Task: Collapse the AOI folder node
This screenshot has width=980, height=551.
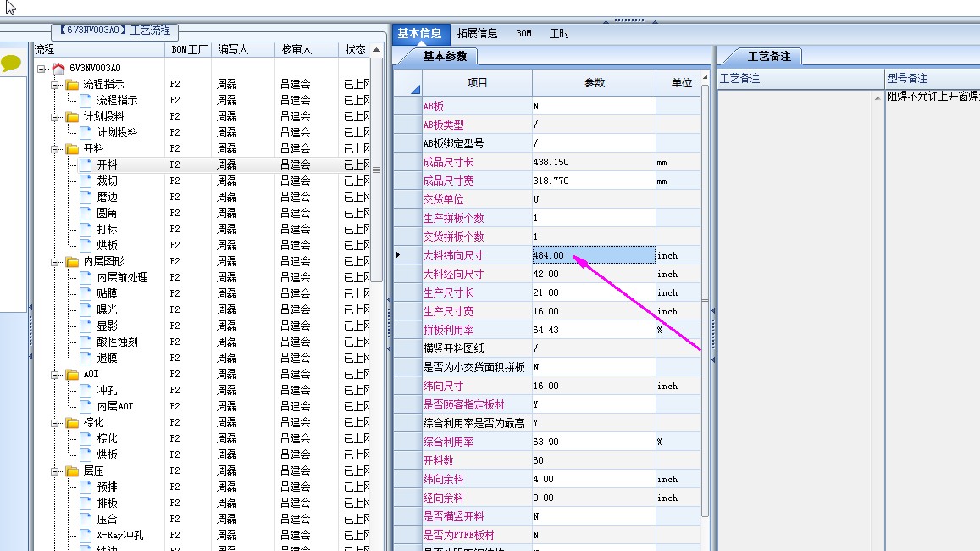Action: coord(55,375)
